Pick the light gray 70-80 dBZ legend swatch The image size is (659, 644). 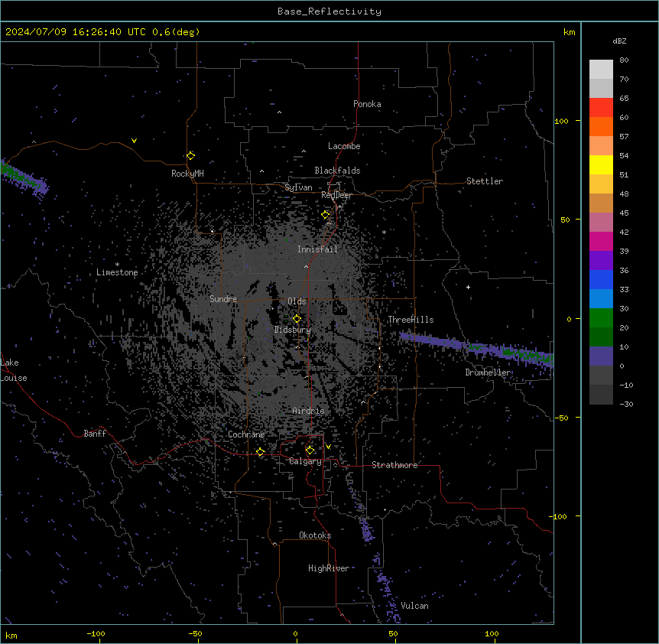click(x=601, y=69)
